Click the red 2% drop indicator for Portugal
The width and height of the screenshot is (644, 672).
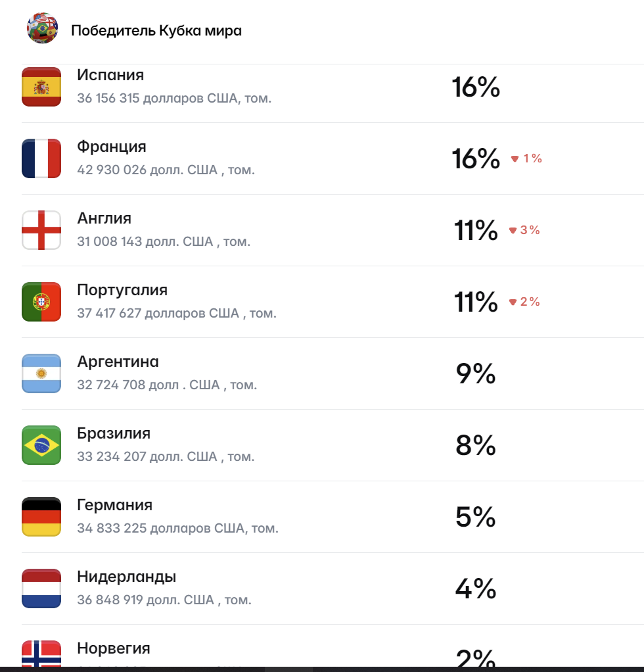(x=524, y=302)
